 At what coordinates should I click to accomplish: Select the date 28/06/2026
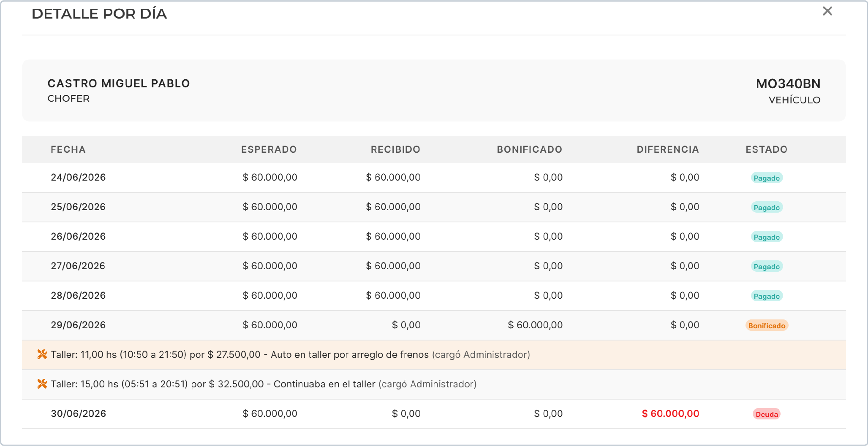pyautogui.click(x=78, y=295)
